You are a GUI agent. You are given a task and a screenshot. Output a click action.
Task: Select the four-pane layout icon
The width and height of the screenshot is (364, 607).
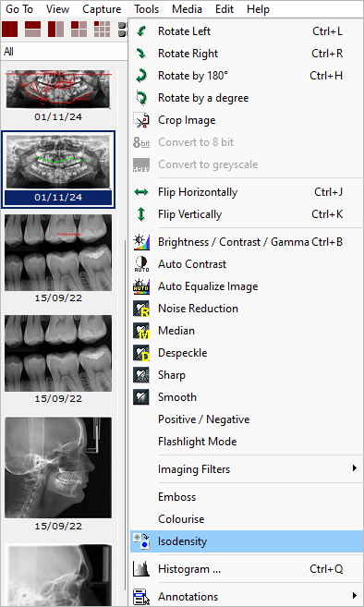79,29
